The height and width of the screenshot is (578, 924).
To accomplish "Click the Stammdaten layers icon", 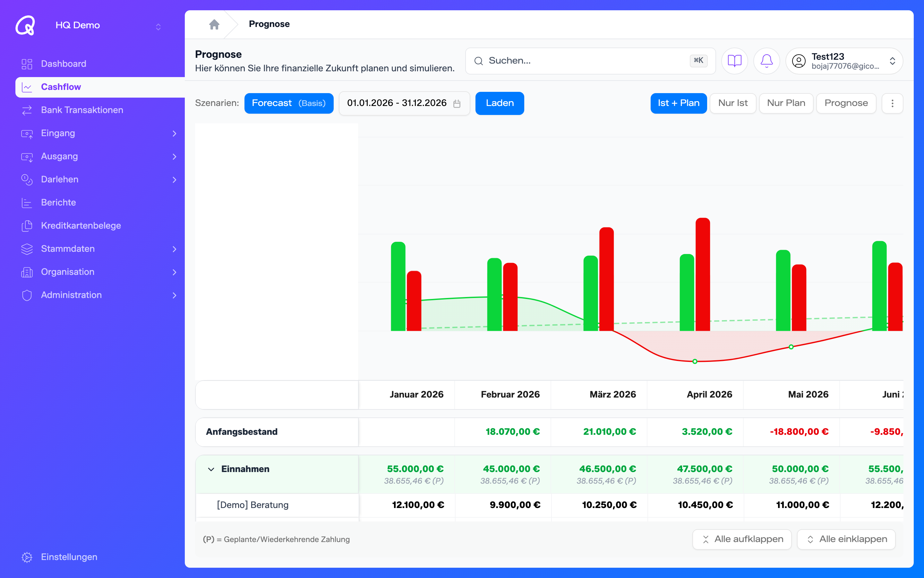I will (x=27, y=249).
